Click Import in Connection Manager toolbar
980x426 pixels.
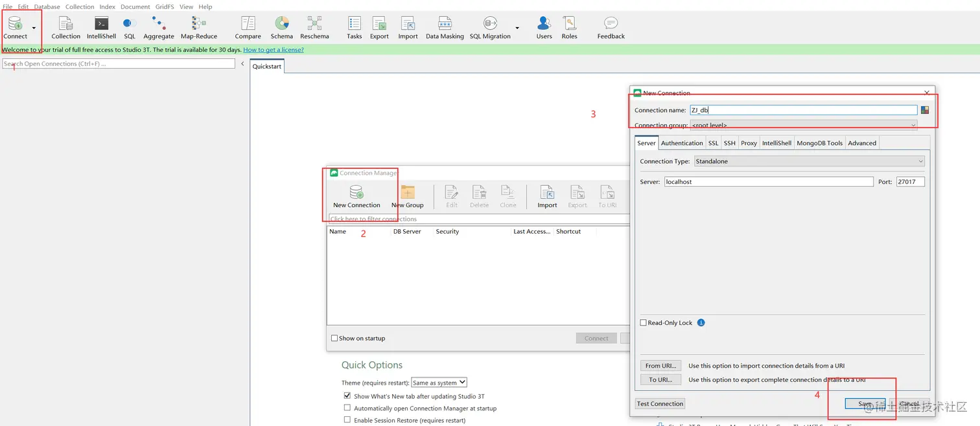point(547,197)
